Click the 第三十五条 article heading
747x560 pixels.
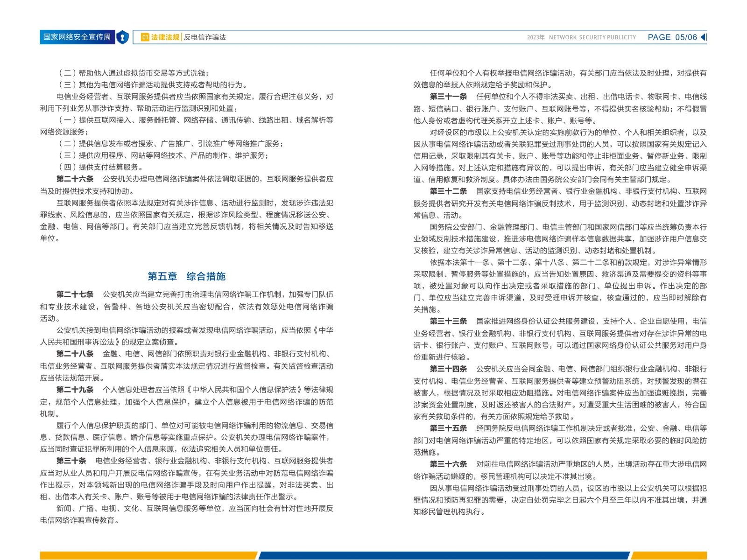pos(448,428)
